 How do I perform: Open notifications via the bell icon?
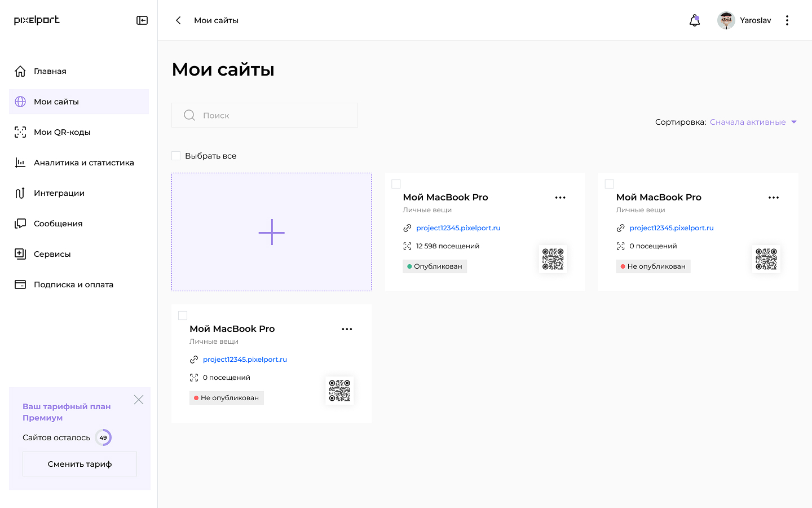pos(695,20)
